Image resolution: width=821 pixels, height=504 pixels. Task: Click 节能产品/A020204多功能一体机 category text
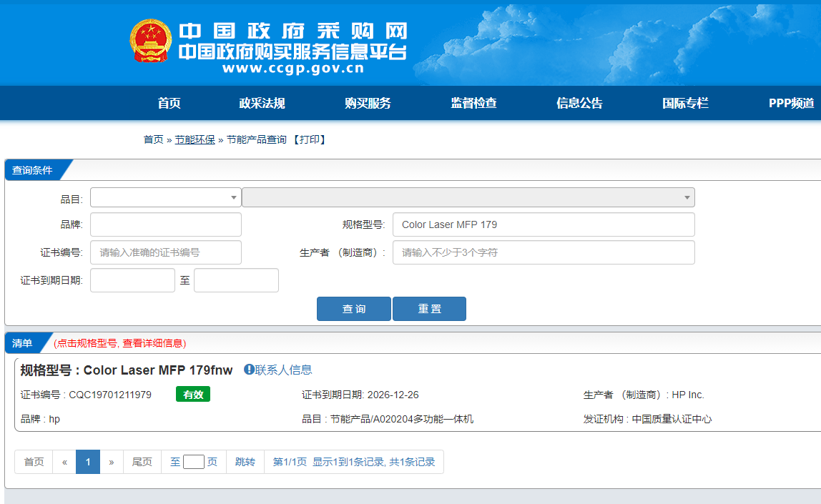click(402, 419)
